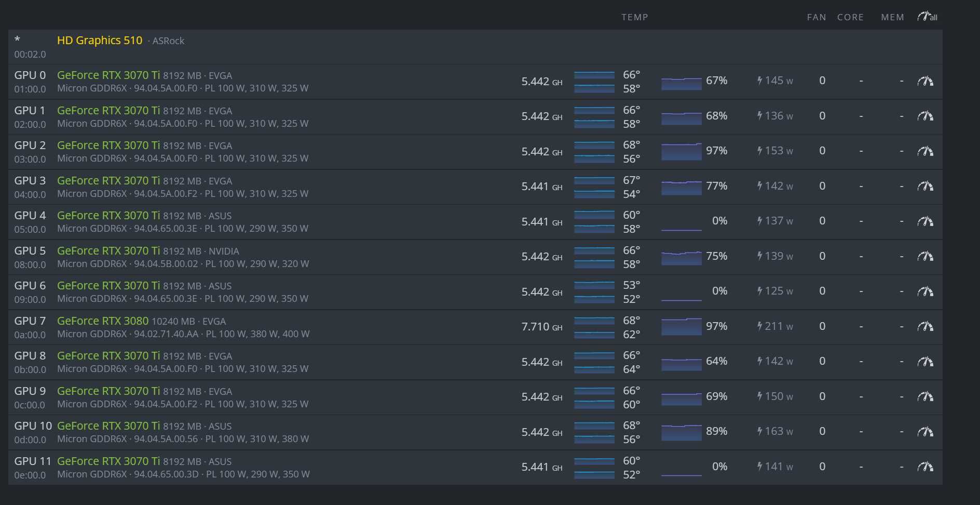Image resolution: width=980 pixels, height=505 pixels.
Task: Select the HD Graphics 510 device name
Action: [100, 41]
